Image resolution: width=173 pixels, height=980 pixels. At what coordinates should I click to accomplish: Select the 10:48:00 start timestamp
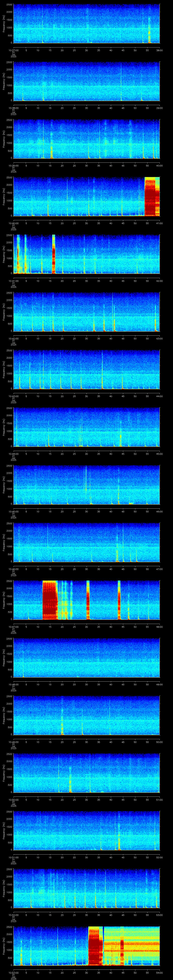click(x=13, y=684)
